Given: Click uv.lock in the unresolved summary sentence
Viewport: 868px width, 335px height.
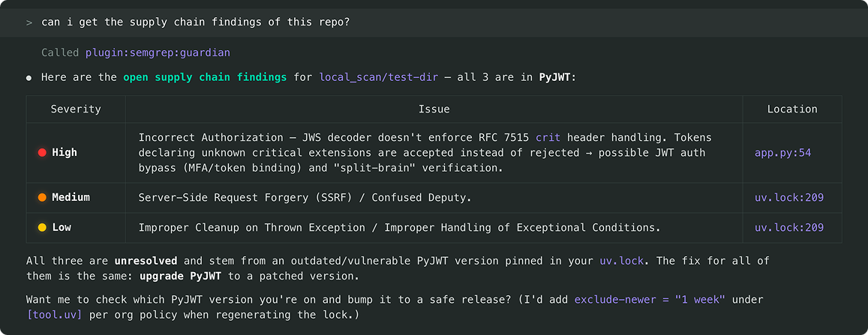Looking at the screenshot, I should pyautogui.click(x=622, y=260).
